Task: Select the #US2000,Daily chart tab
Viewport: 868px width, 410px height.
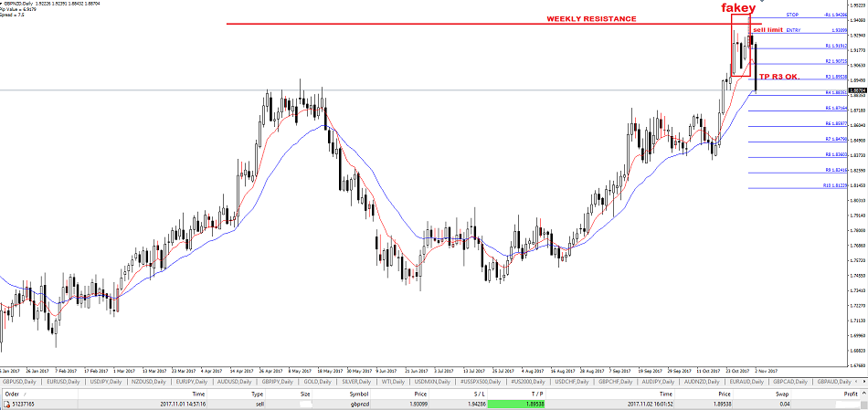Action: click(527, 381)
